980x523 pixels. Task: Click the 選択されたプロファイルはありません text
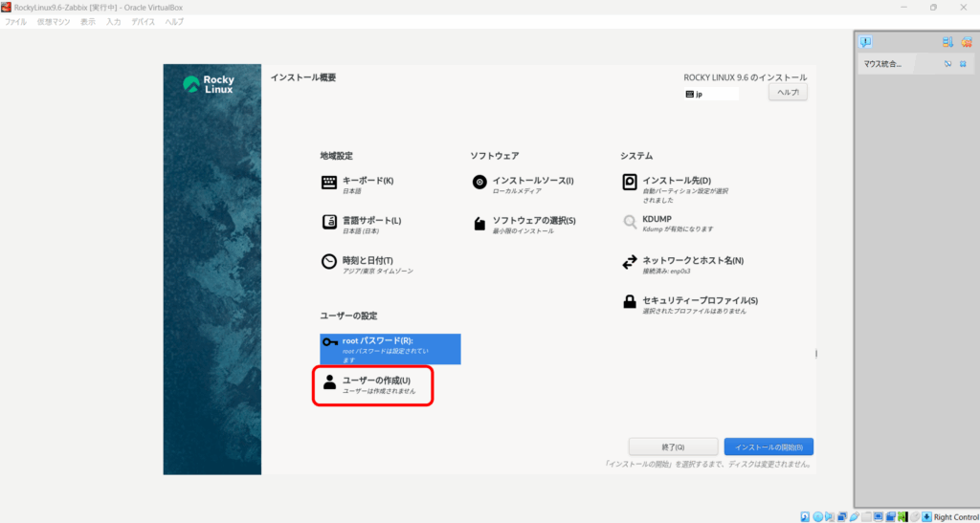click(695, 311)
